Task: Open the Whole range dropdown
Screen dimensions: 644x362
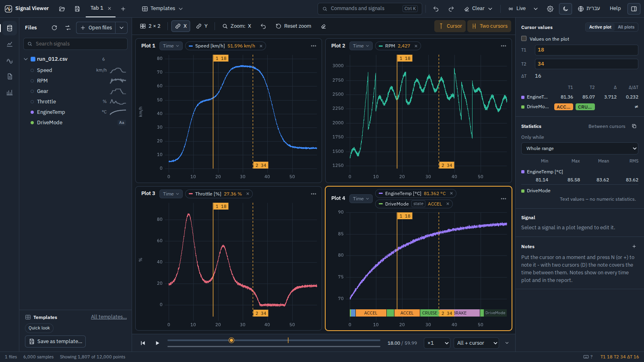Action: 580,148
